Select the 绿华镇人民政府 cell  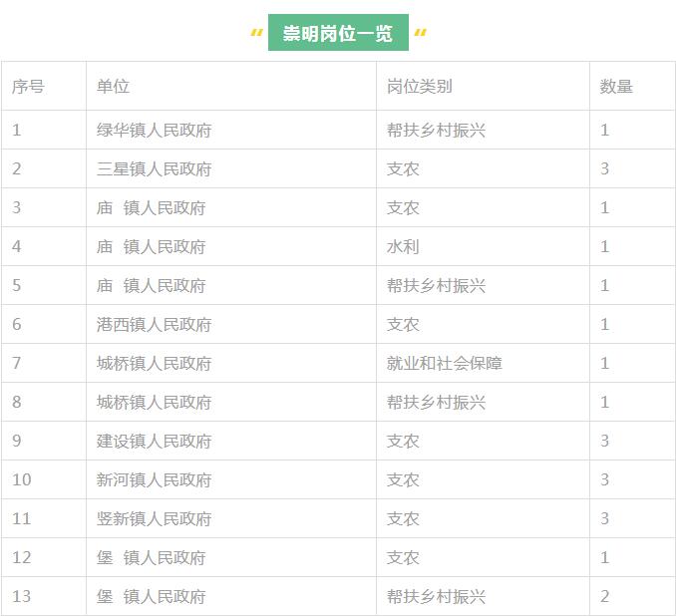pyautogui.click(x=154, y=131)
